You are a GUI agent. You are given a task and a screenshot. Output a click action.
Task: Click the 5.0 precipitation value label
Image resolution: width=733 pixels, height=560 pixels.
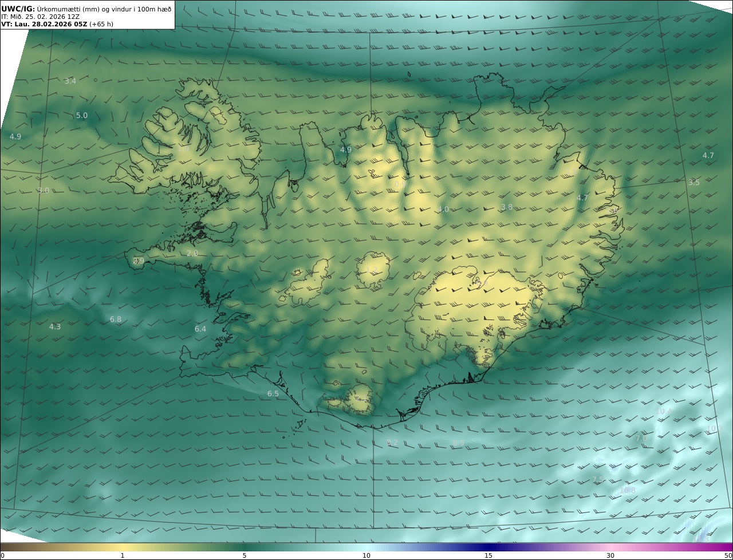[x=82, y=116]
